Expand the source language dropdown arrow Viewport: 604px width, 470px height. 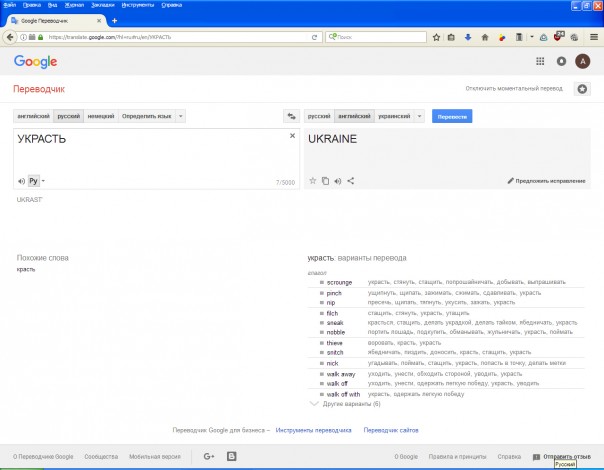pos(180,116)
